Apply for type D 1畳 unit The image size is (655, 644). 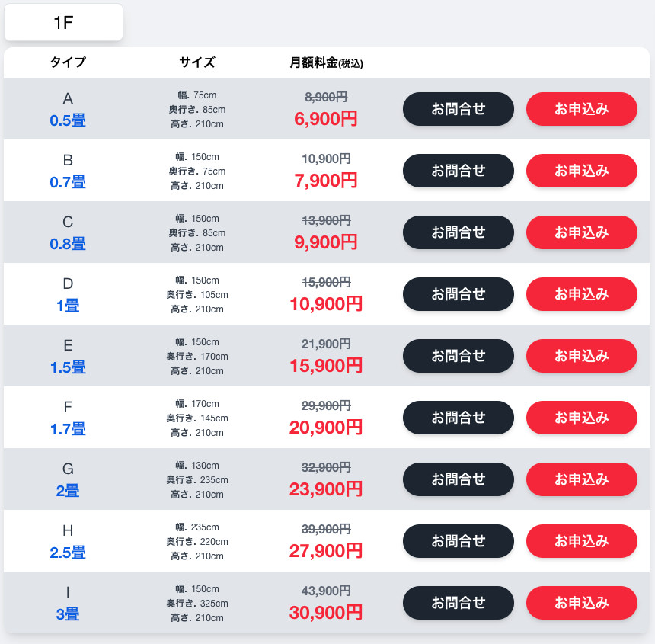pos(581,293)
